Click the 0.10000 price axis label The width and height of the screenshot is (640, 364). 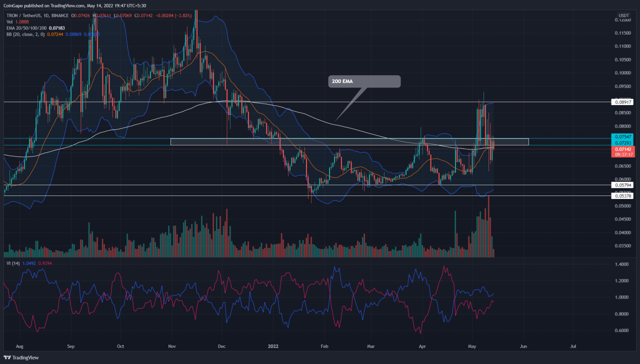point(623,72)
